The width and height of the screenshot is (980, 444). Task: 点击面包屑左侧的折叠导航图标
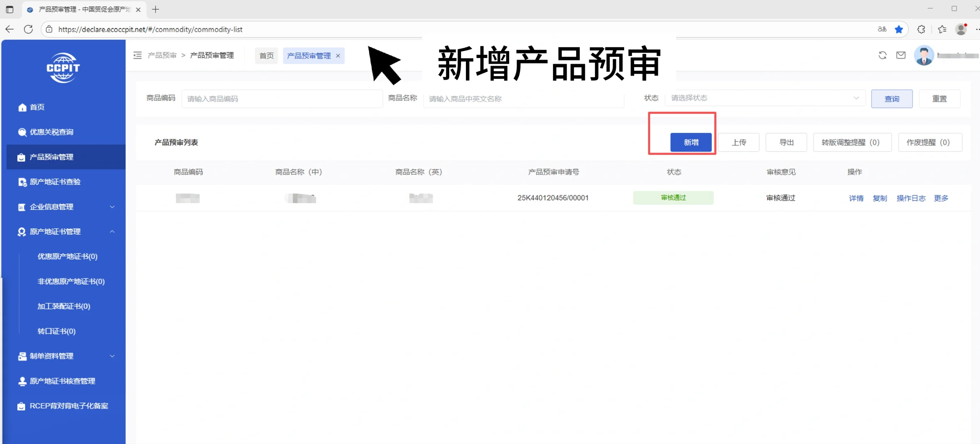pos(138,55)
